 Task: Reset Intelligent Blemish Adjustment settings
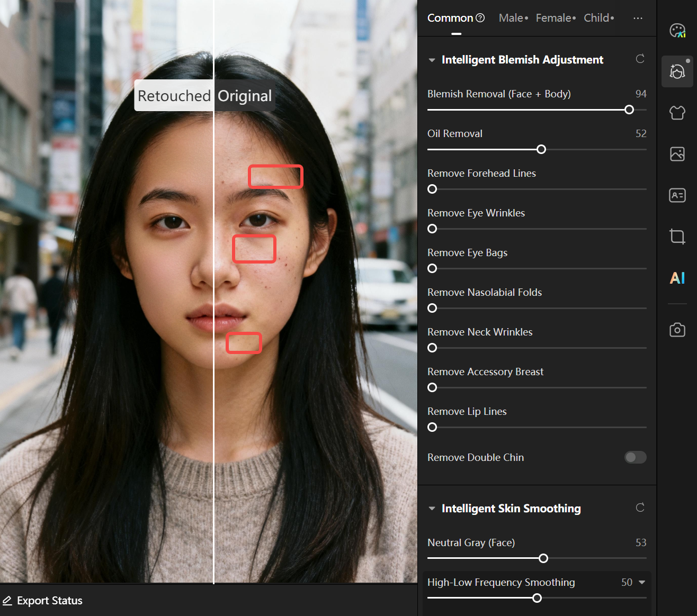pyautogui.click(x=640, y=59)
